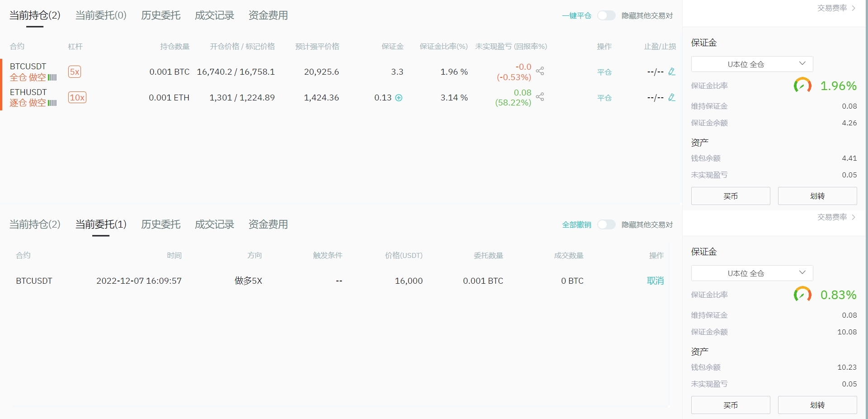Switch to the 当前委托(0) tab
Image resolution: width=868 pixels, height=419 pixels.
point(101,15)
